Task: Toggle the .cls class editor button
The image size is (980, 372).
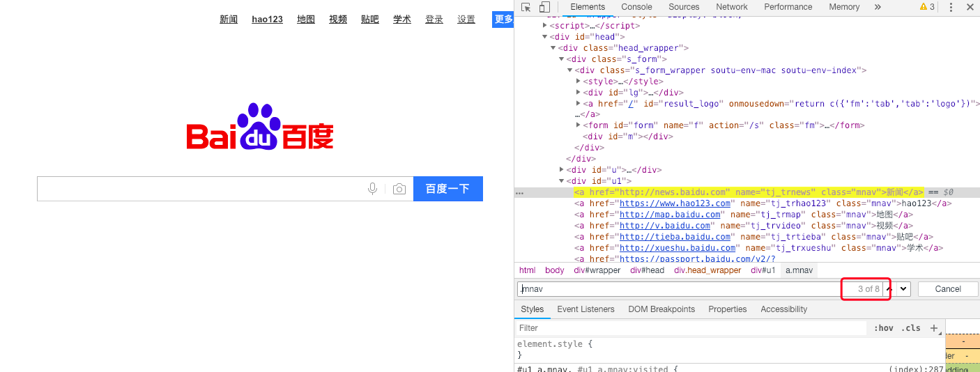Action: click(911, 328)
